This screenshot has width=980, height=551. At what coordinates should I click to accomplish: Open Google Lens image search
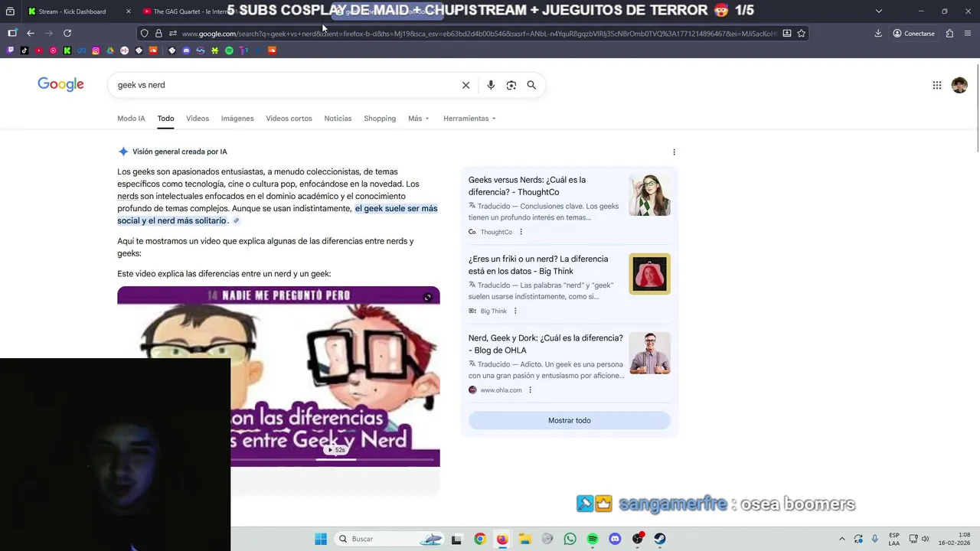click(x=511, y=85)
